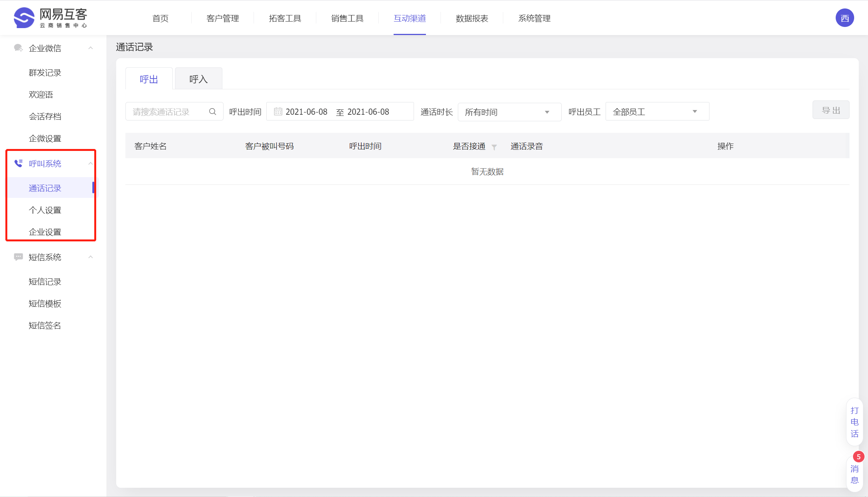Select 互动渠道 in top navigation
Viewport: 868px width, 497px height.
point(409,18)
